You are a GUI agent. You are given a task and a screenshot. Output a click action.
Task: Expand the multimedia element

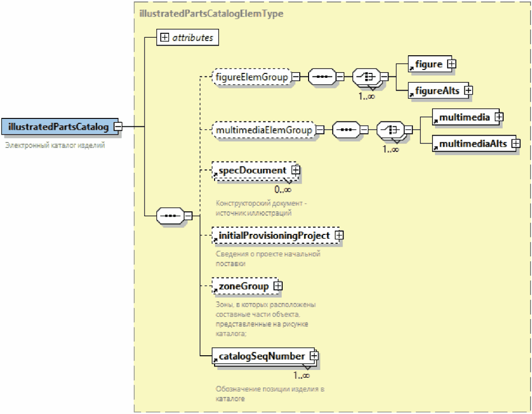tap(499, 117)
